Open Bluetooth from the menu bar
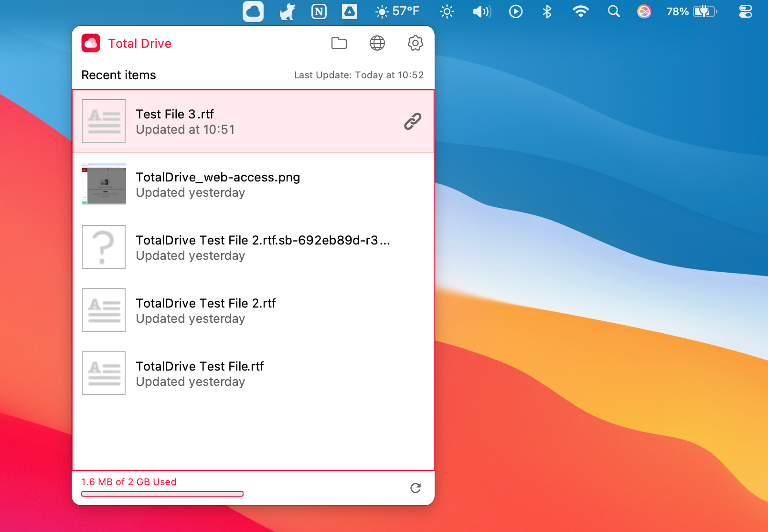The height and width of the screenshot is (532, 768). tap(546, 11)
